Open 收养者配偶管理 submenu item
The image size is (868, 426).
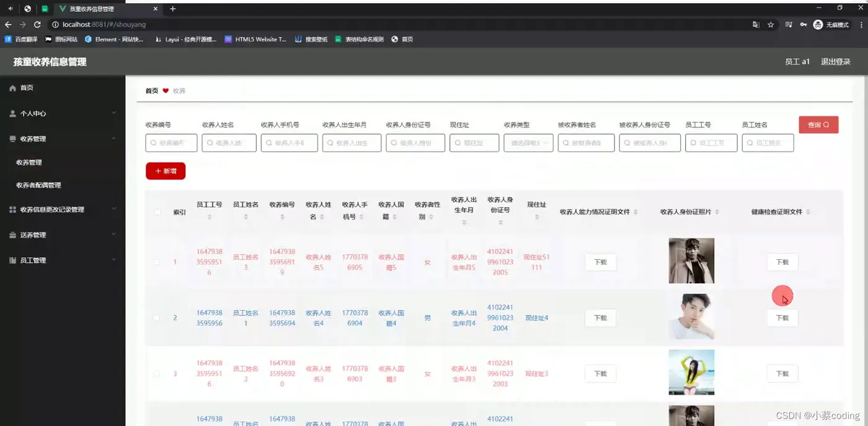click(38, 185)
